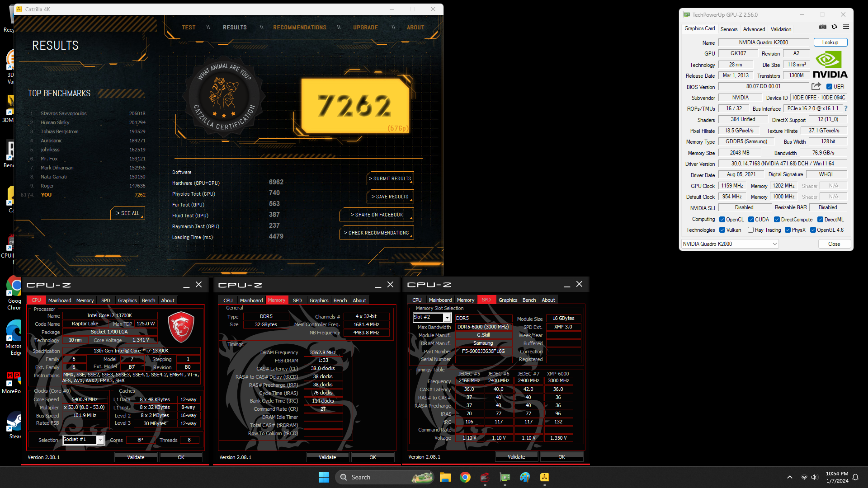868x488 pixels.
Task: Toggle the Vulkan checkbox
Action: click(722, 230)
